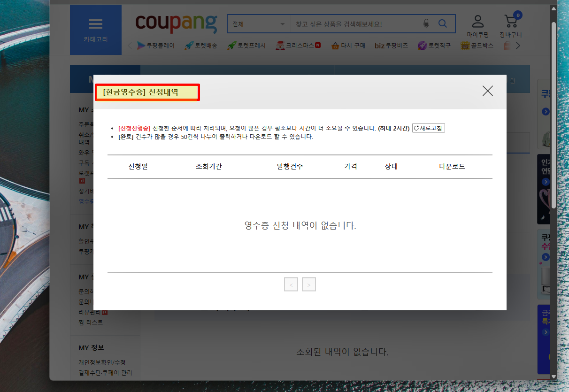Click the 다운로드 column header
569x392 pixels.
point(452,167)
